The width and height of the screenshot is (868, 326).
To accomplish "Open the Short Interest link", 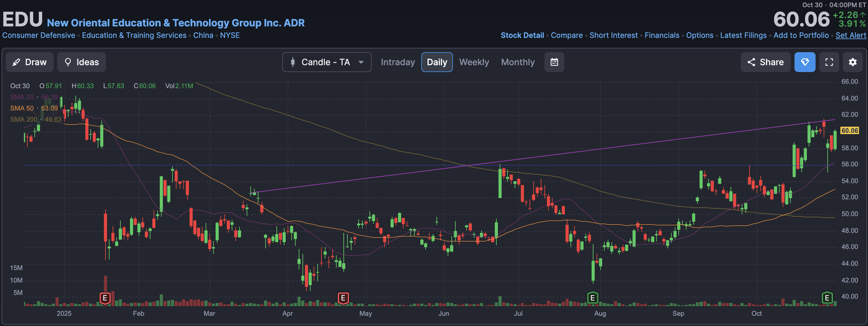I will (x=613, y=35).
